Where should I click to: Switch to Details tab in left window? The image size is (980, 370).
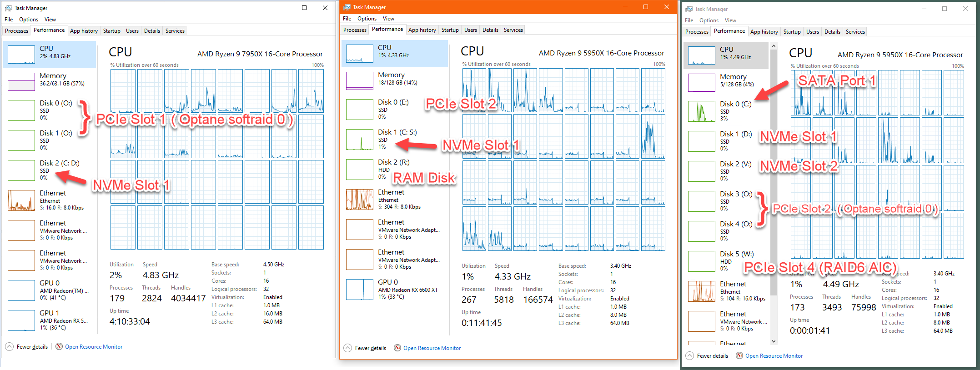152,31
